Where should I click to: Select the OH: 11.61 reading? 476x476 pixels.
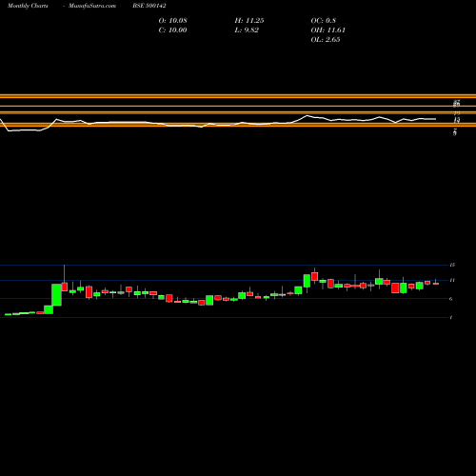coord(327,30)
